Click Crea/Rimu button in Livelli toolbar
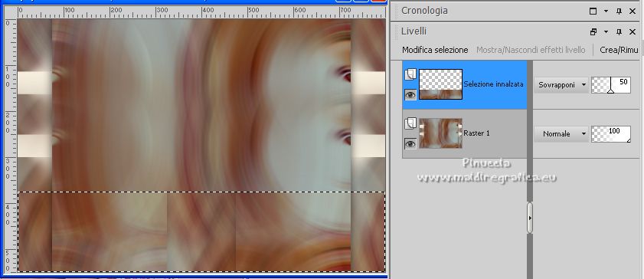Screen dimensions: 644x279 click(619, 50)
